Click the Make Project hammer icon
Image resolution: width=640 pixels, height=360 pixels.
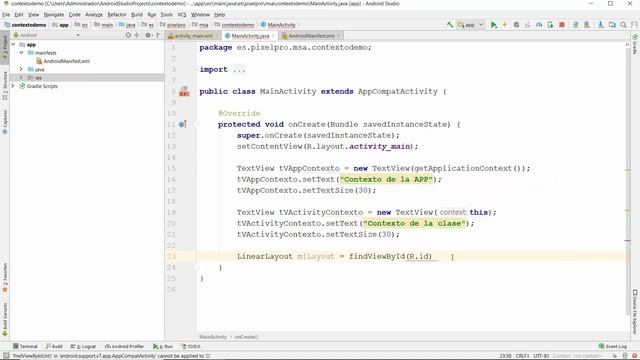[x=450, y=25]
